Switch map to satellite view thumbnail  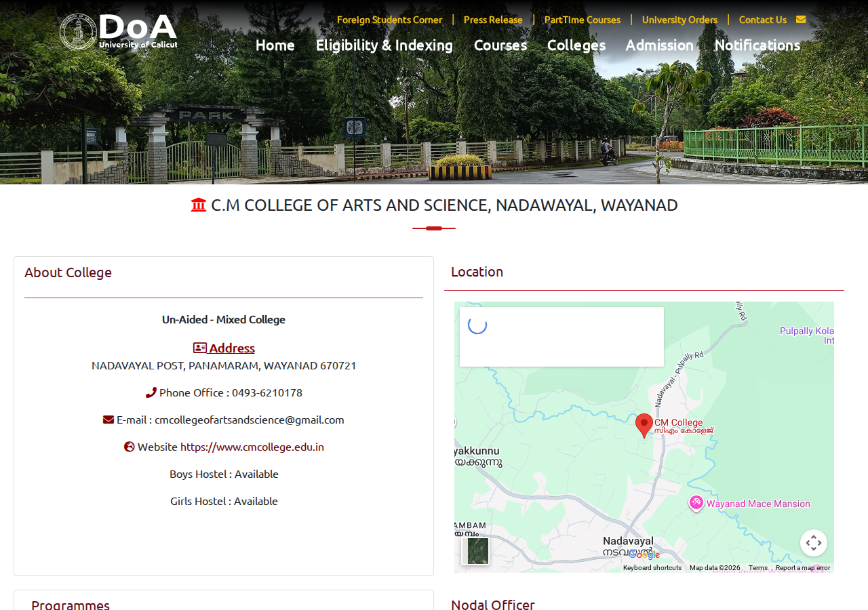tap(475, 550)
